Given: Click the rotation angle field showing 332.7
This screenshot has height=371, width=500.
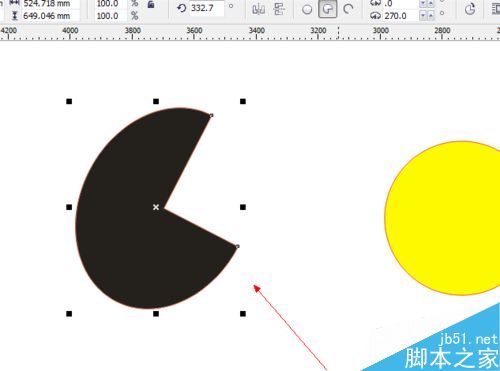Looking at the screenshot, I should [207, 8].
